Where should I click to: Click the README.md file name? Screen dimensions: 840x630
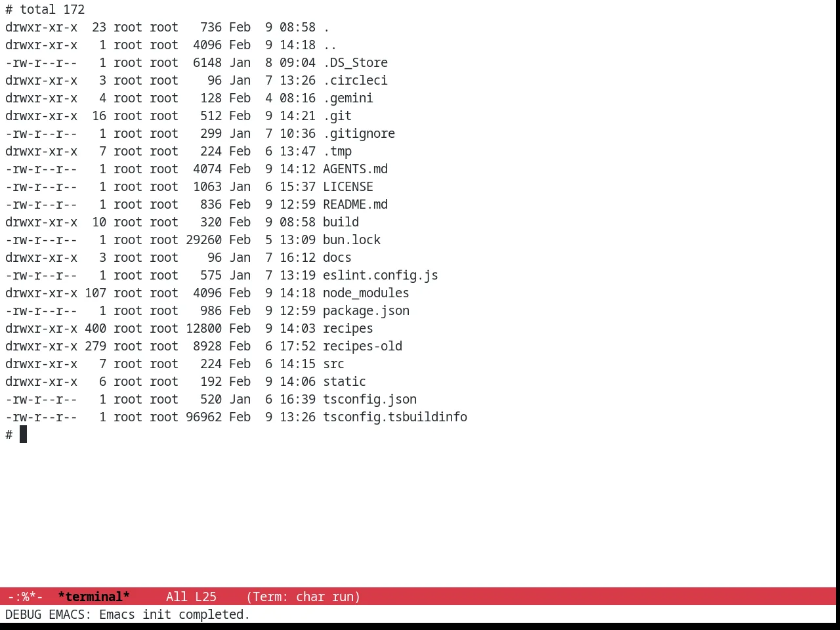(x=355, y=204)
